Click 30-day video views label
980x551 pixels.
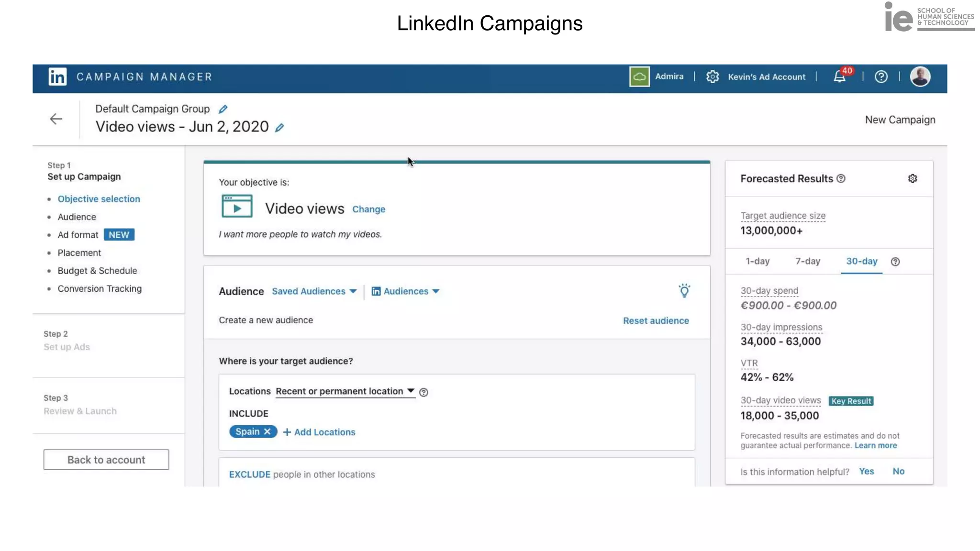(781, 400)
